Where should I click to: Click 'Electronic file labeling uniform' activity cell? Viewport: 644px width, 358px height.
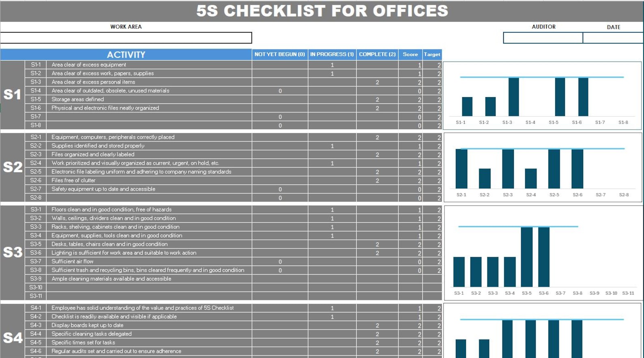[149, 172]
